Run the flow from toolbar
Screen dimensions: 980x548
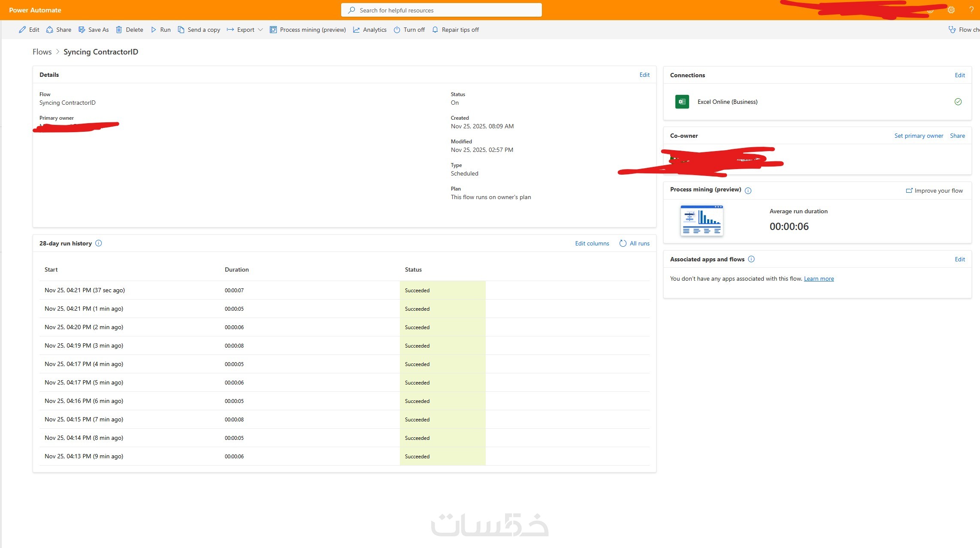160,30
